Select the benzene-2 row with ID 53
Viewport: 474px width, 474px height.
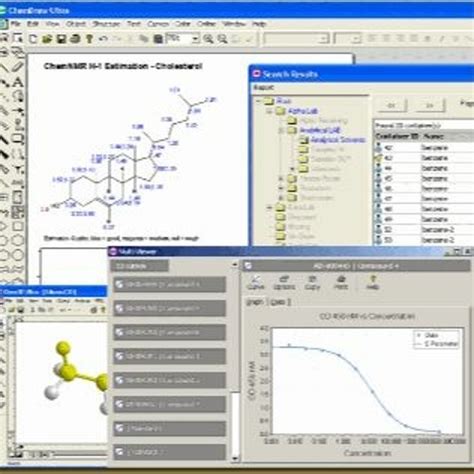(x=424, y=240)
